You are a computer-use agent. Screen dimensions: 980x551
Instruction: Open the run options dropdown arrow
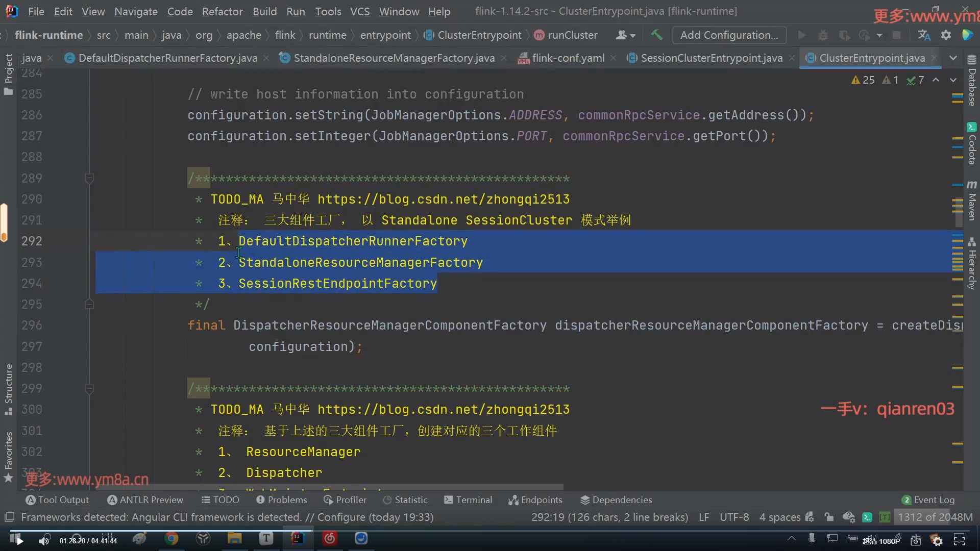click(x=879, y=35)
